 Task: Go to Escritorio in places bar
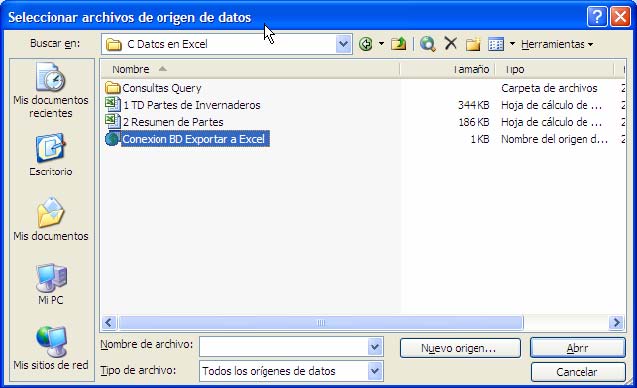(x=51, y=155)
